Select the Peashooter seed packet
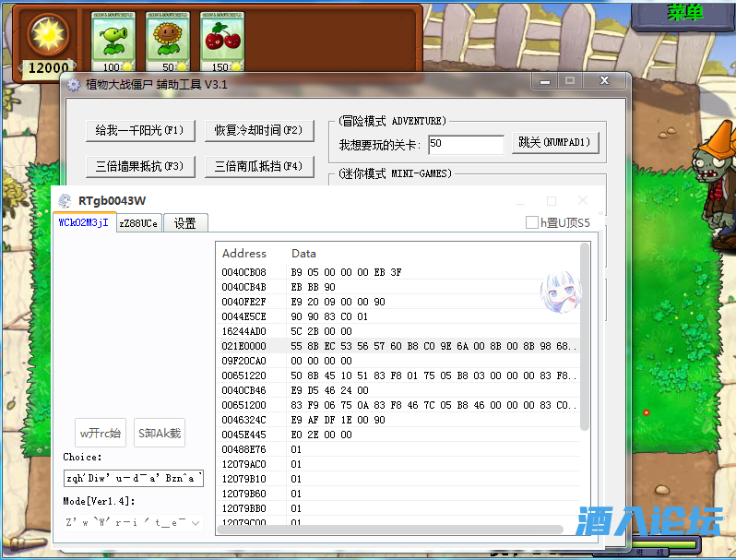This screenshot has width=736, height=560. click(113, 42)
